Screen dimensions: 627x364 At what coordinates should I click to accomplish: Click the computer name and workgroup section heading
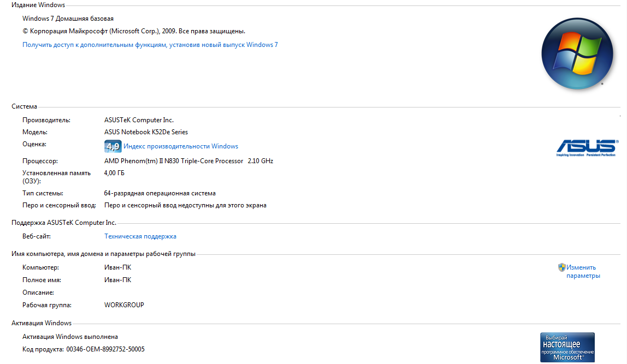tap(104, 254)
